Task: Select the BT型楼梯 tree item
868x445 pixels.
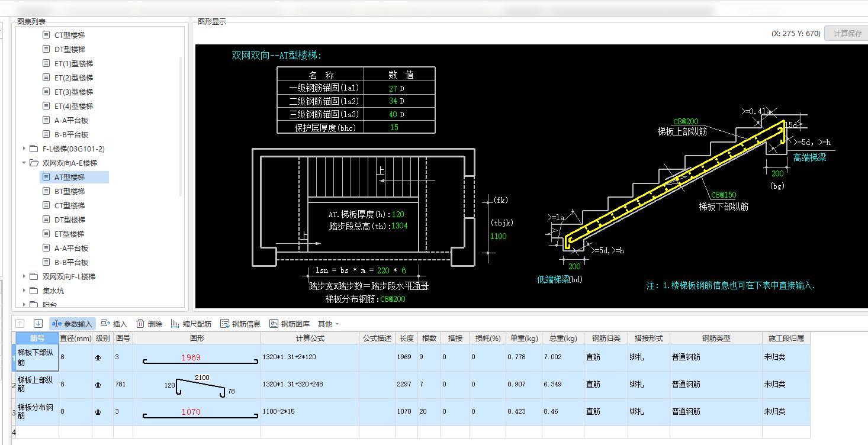Action: (x=70, y=191)
